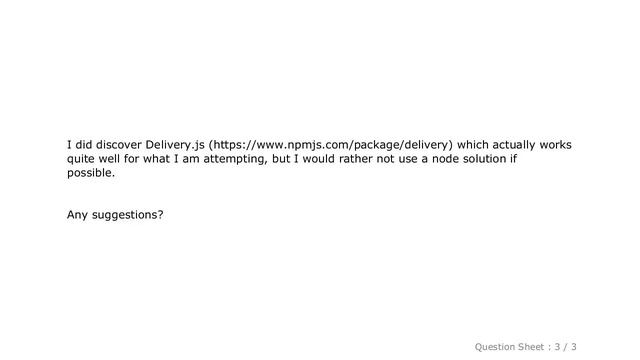Click the phrase 'I did discover'
Screen dimensions: 640x360
coord(104,145)
